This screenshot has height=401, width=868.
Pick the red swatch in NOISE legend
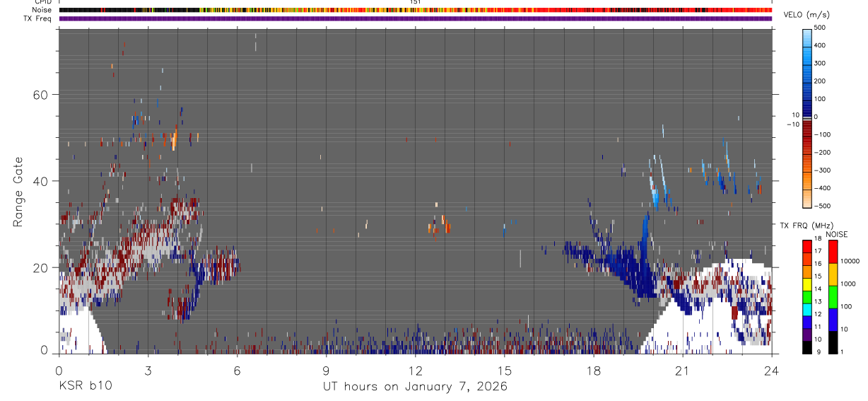click(832, 252)
